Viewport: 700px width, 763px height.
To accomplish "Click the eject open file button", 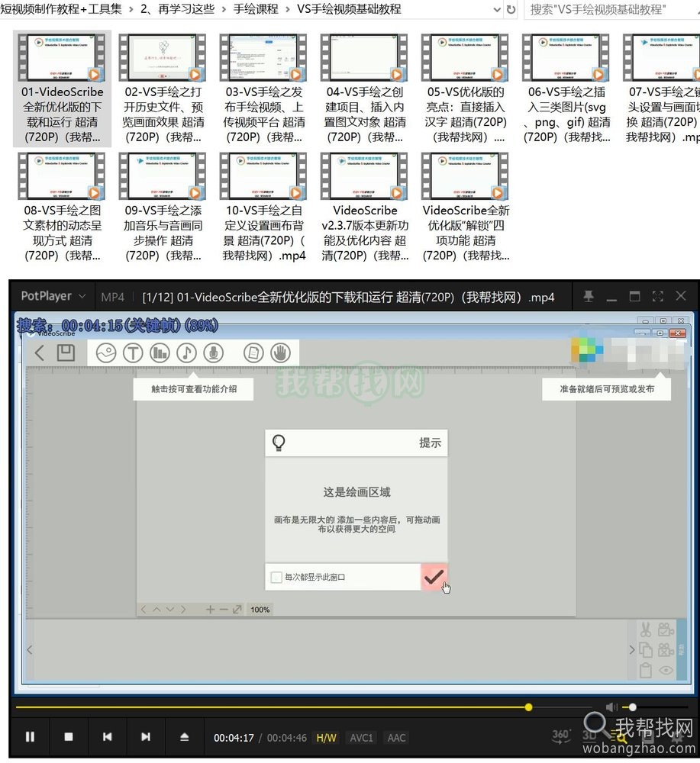I will pyautogui.click(x=184, y=737).
